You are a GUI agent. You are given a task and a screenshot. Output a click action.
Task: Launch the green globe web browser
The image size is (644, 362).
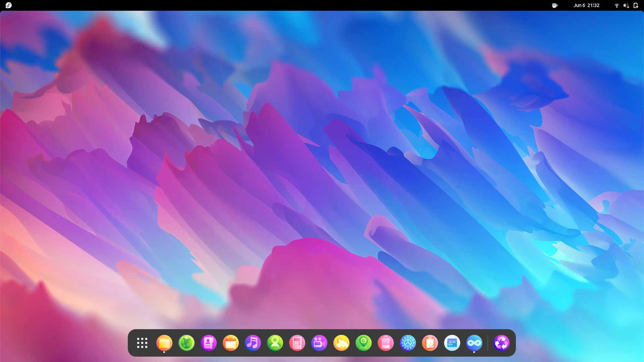[186, 343]
